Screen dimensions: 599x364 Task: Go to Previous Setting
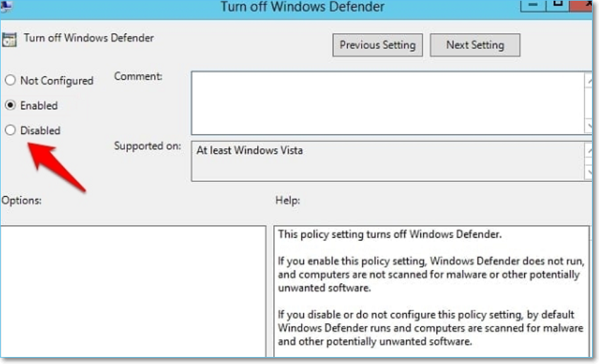(377, 45)
